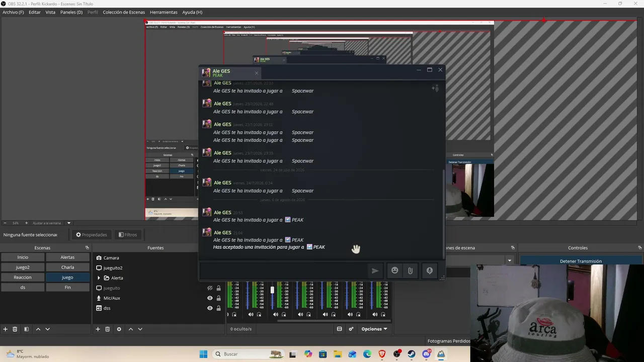Show the hidden jueguito source
This screenshot has height=362, width=644.
[x=210, y=288]
